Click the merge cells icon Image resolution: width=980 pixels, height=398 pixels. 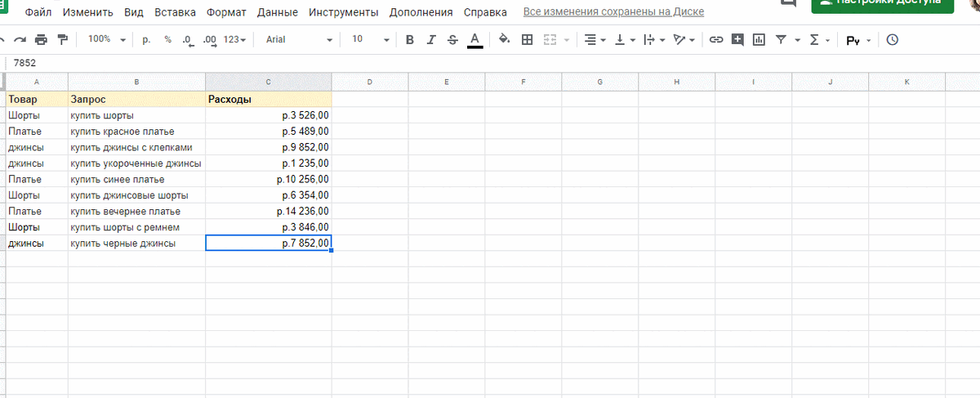(550, 39)
